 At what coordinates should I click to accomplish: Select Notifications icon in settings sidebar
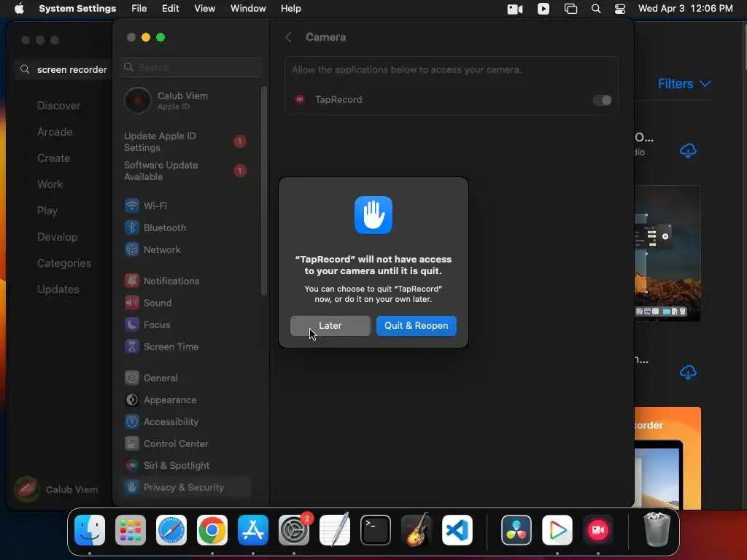pyautogui.click(x=132, y=281)
